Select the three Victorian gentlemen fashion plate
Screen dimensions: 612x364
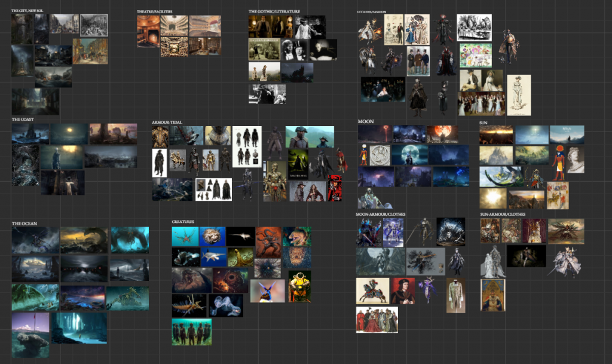coord(418,61)
